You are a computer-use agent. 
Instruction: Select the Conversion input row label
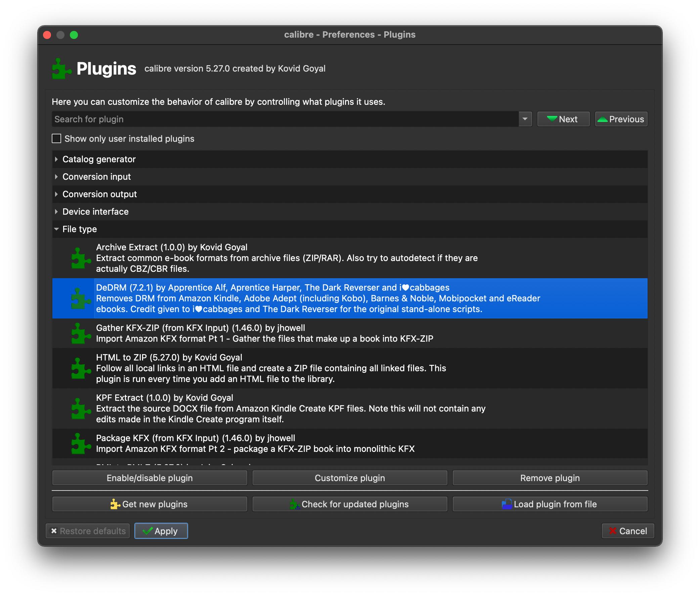tap(97, 177)
